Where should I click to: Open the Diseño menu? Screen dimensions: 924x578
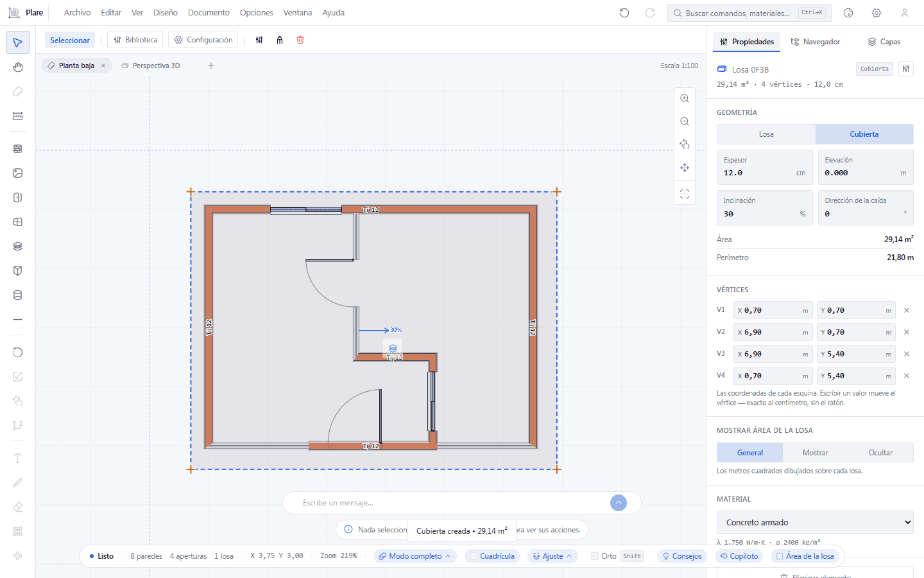166,13
